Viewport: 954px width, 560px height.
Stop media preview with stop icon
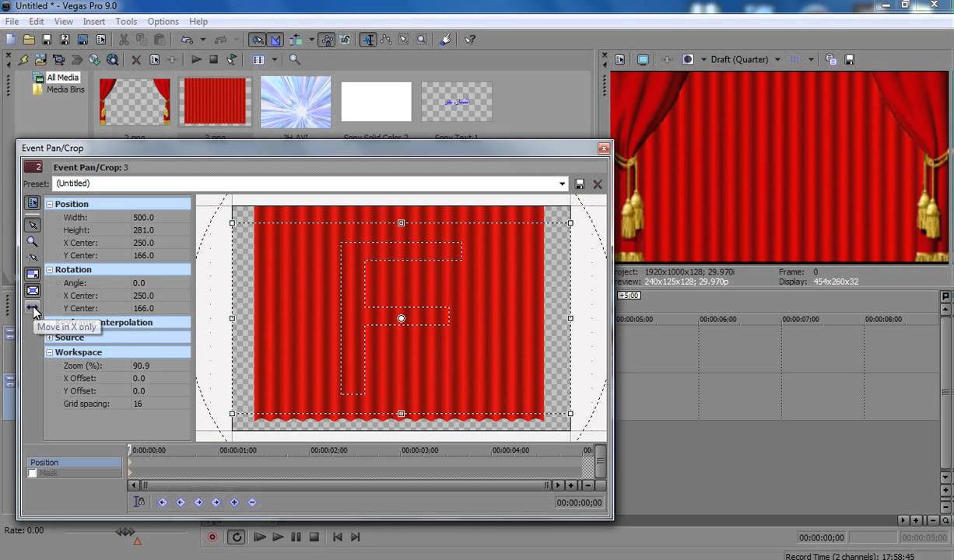click(x=213, y=59)
